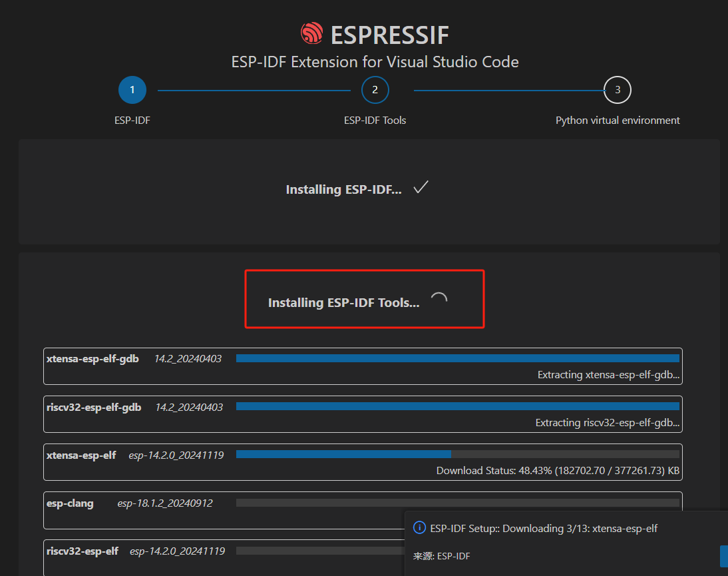Click the info icon in the ESP-IDF notification
The width and height of the screenshot is (728, 576).
point(419,527)
